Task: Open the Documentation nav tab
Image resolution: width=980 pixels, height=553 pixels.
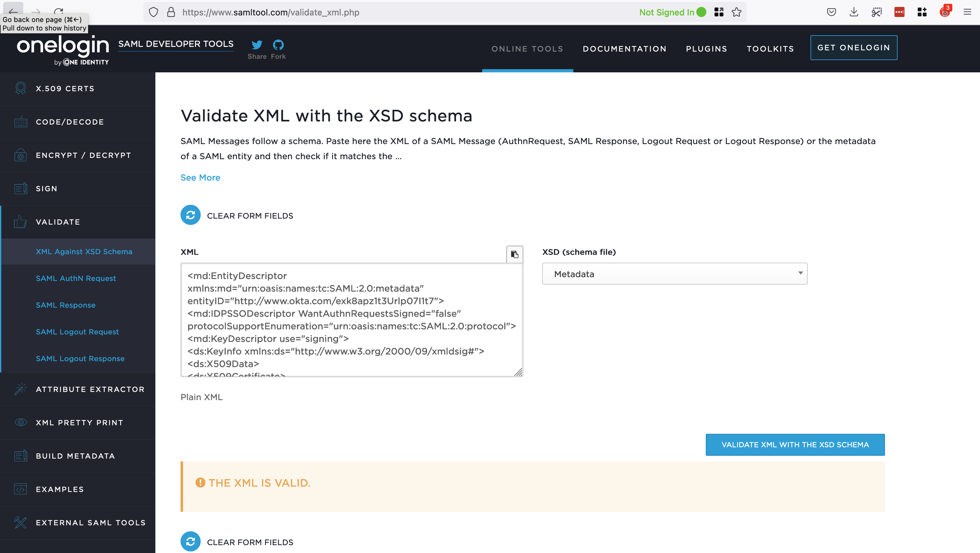Action: 624,49
